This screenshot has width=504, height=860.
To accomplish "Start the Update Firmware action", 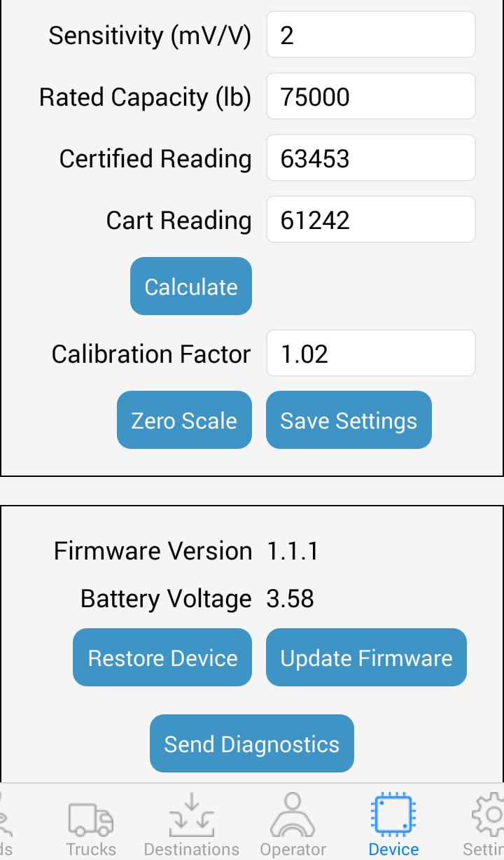I will (x=366, y=658).
